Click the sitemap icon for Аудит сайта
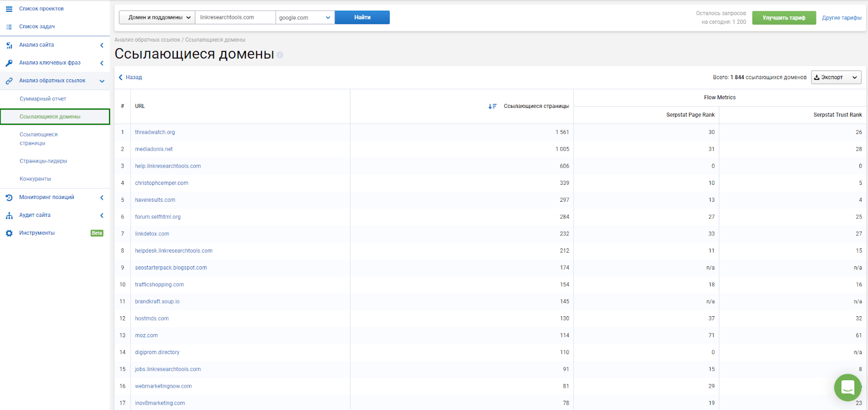This screenshot has width=868, height=410. tap(9, 215)
